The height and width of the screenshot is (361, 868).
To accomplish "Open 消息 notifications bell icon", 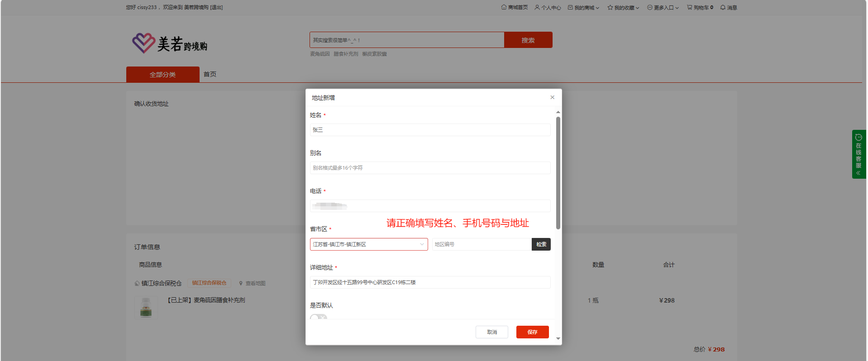I will pos(723,7).
